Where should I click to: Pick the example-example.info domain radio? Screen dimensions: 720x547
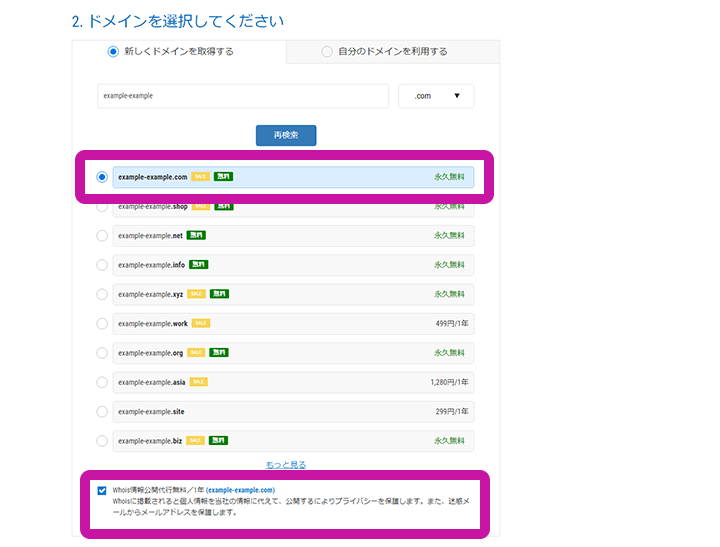coord(102,265)
